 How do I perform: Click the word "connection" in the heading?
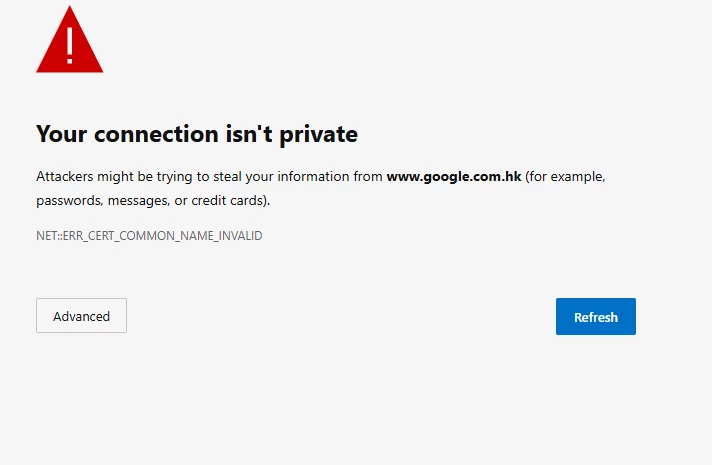pos(156,134)
